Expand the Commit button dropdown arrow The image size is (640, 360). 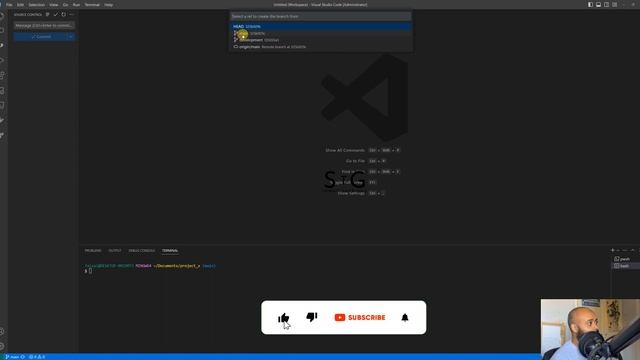click(71, 37)
